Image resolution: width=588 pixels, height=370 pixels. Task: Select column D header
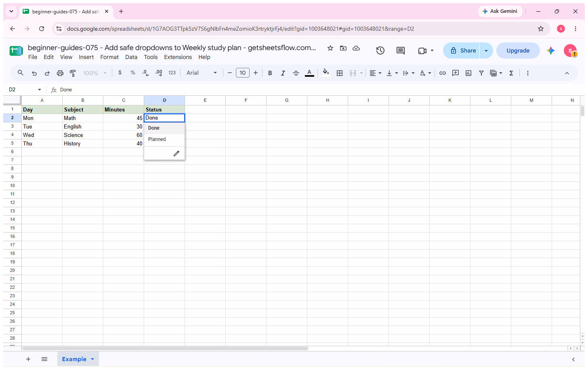[164, 100]
